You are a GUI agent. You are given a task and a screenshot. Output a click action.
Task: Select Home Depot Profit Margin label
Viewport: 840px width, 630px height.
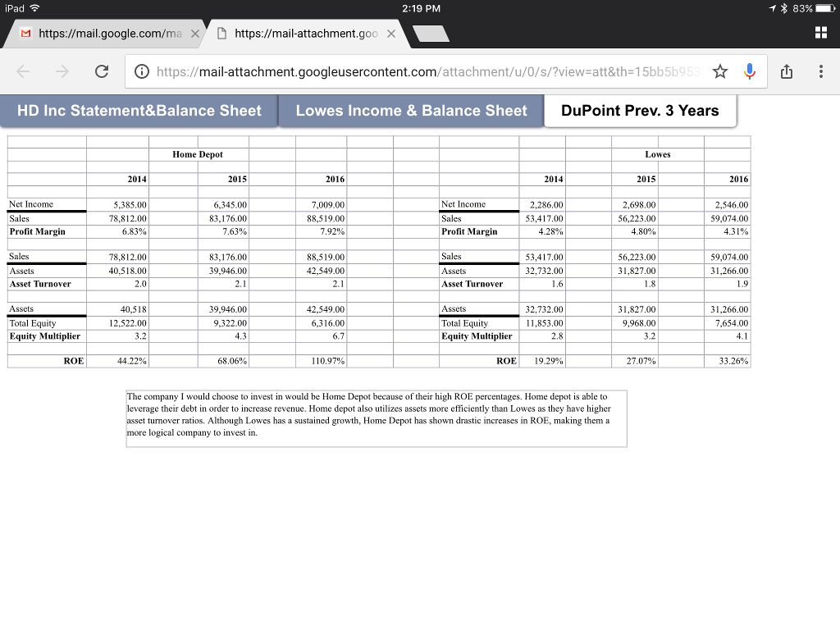pos(47,231)
